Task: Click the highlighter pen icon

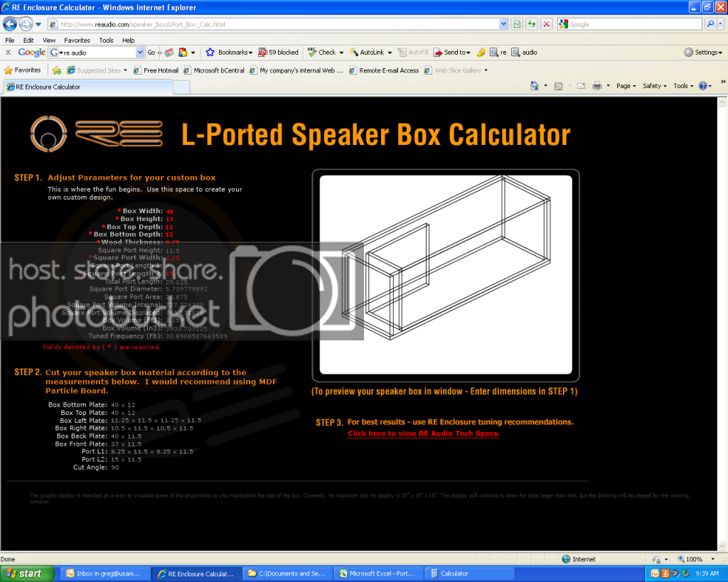Action: tap(481, 53)
